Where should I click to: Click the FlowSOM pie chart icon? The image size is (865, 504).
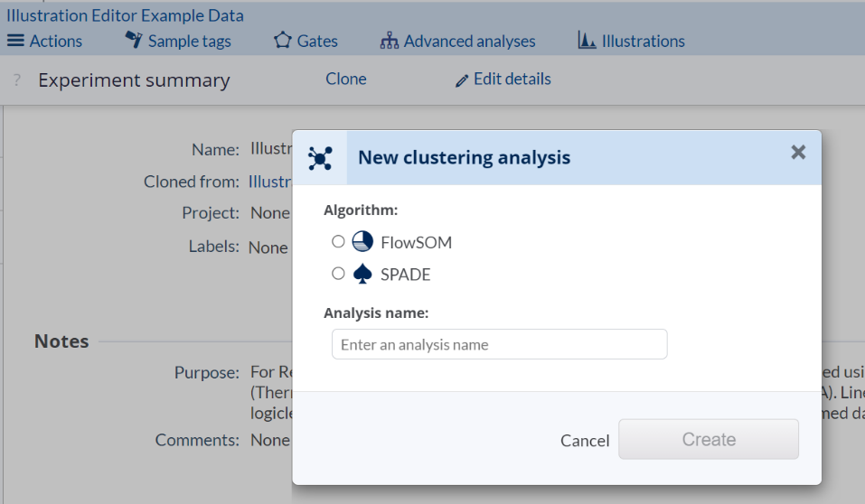pyautogui.click(x=362, y=241)
